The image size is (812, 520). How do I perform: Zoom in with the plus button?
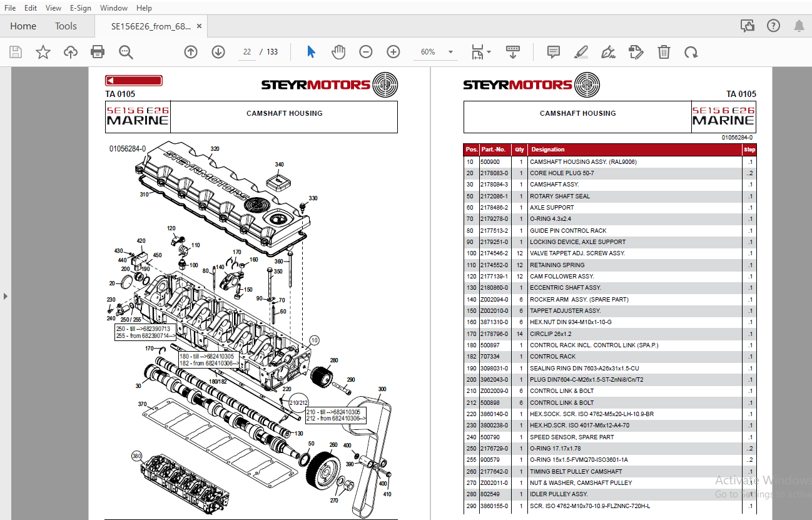(x=393, y=52)
